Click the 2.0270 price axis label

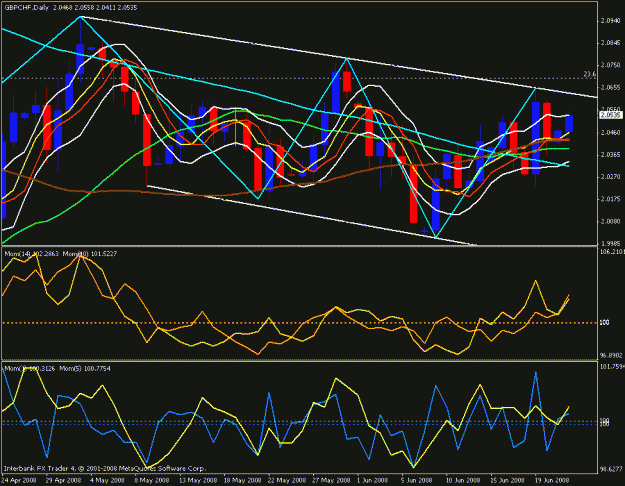610,177
